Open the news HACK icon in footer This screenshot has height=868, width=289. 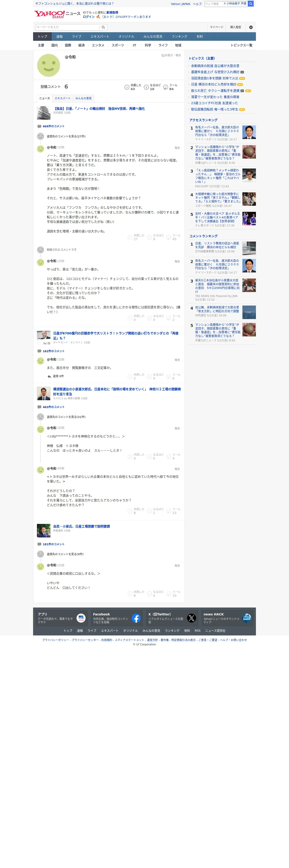pyautogui.click(x=247, y=618)
